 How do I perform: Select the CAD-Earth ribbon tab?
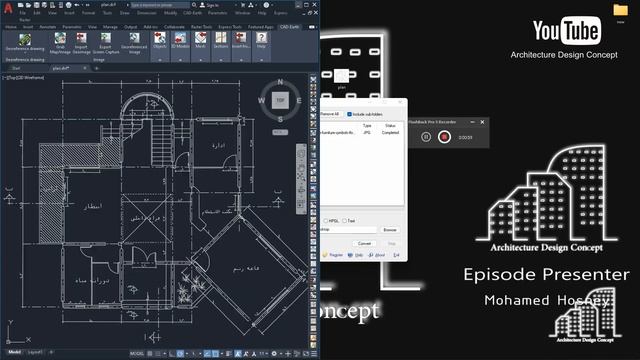(x=289, y=27)
